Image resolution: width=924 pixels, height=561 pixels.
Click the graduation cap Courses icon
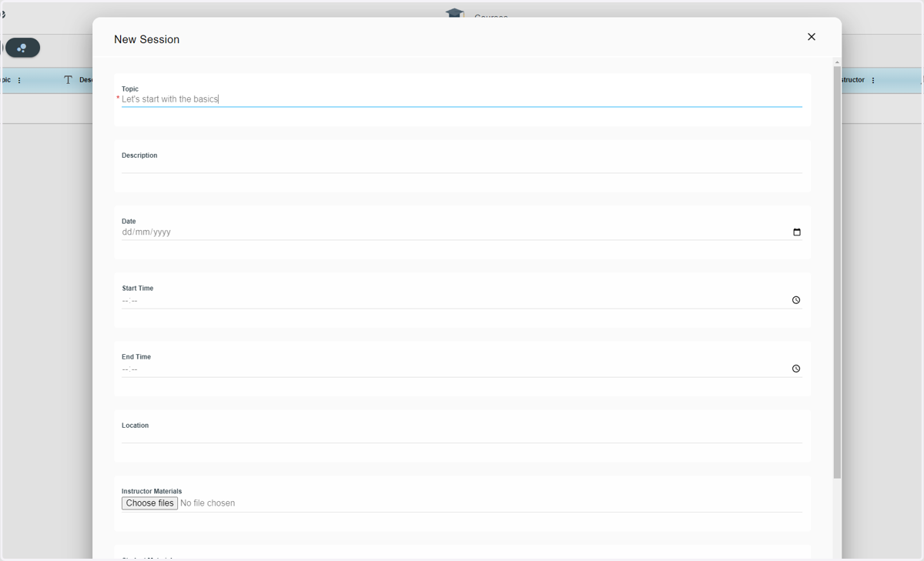point(455,13)
